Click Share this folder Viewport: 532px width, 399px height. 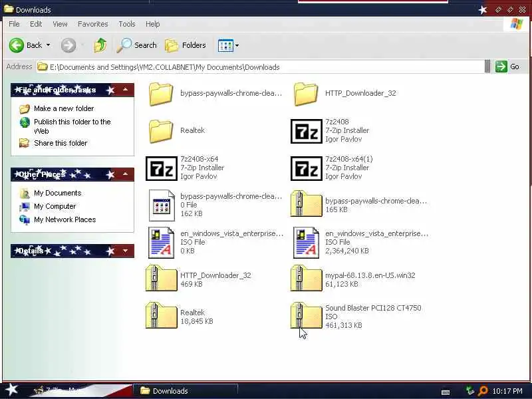click(x=61, y=143)
